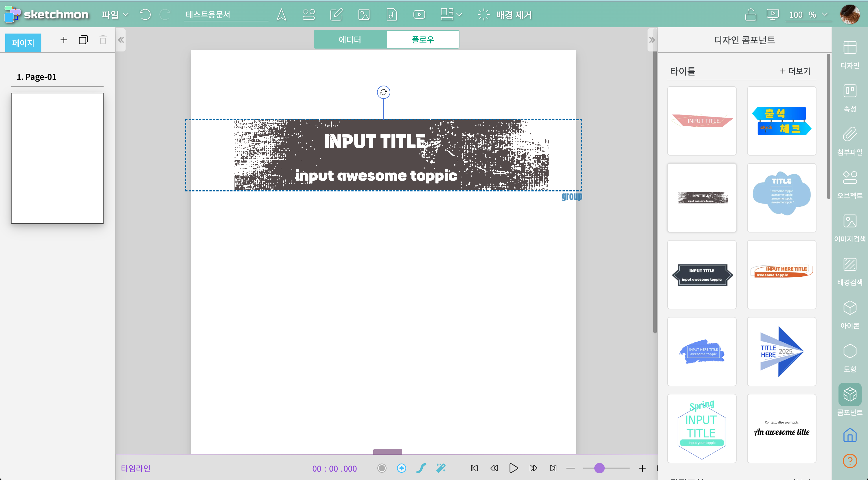Click the video insert icon
This screenshot has width=868, height=480.
click(x=419, y=14)
